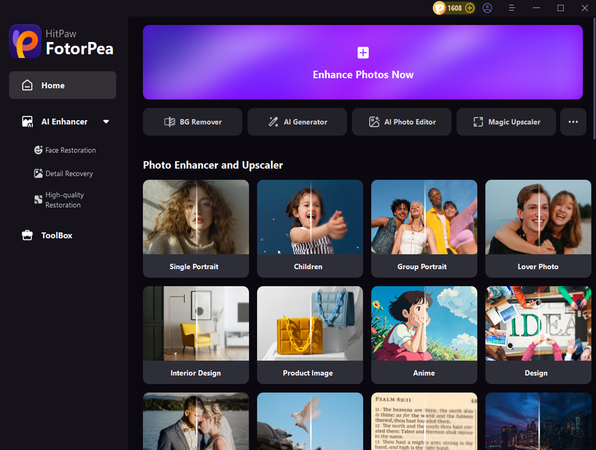Click the Anime label
The image size is (596, 450).
[424, 373]
